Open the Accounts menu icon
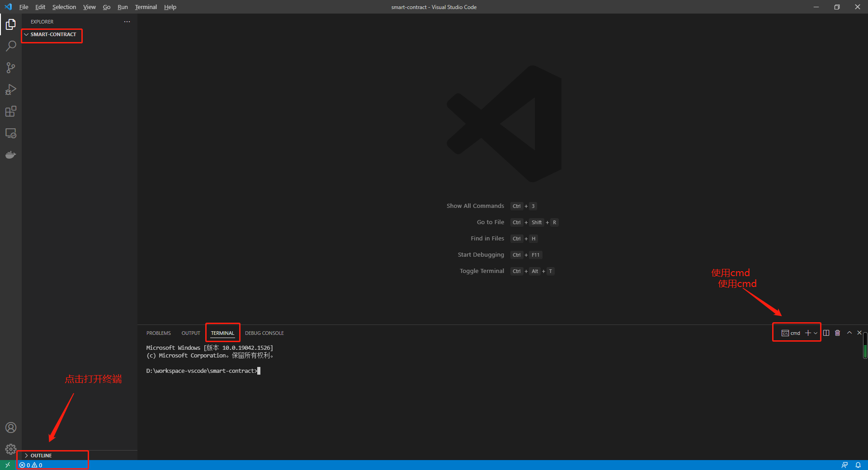 tap(11, 428)
